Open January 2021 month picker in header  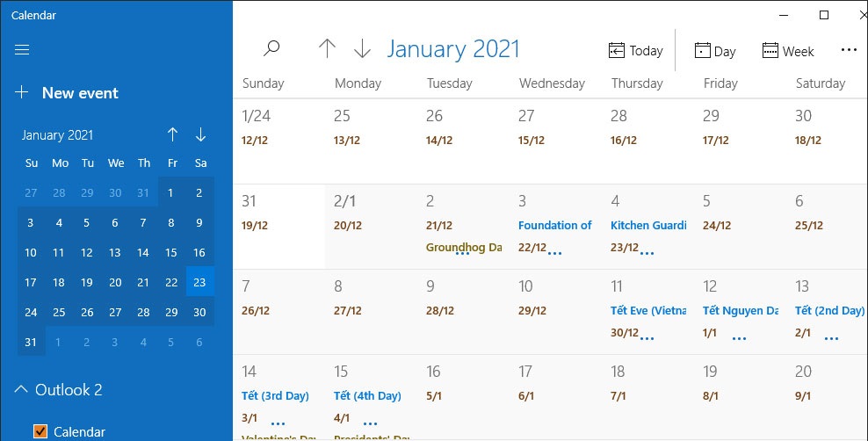pos(453,49)
